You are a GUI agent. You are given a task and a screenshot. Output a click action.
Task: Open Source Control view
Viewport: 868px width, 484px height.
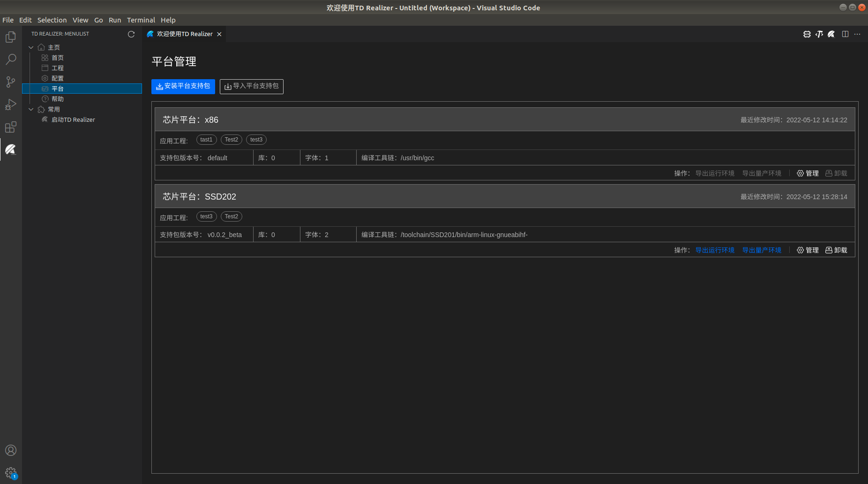pos(11,82)
